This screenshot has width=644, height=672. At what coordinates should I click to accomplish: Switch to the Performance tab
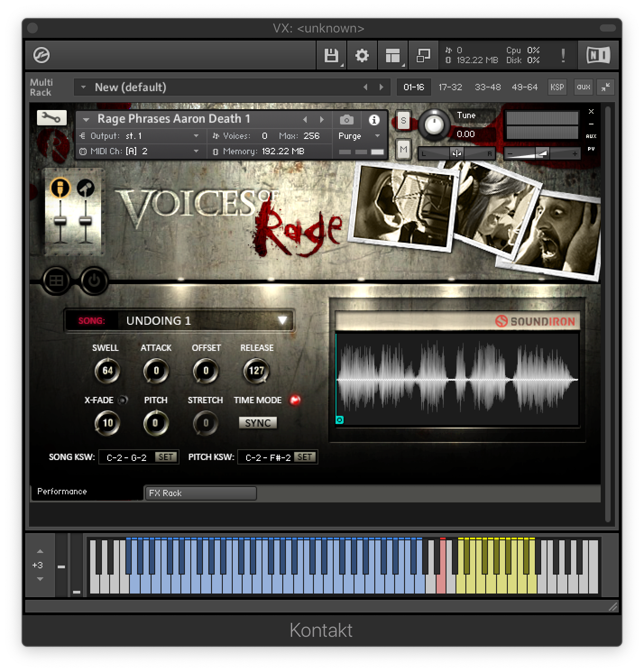[x=87, y=492]
